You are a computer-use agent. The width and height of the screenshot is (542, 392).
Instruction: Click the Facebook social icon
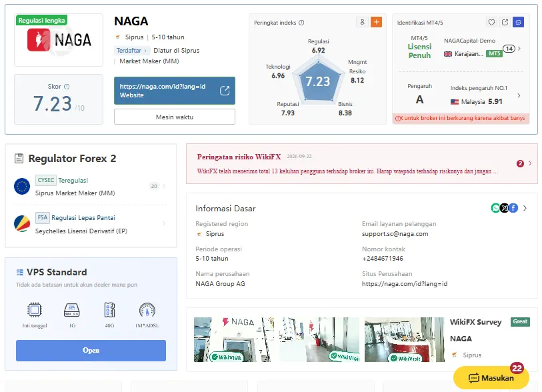[x=513, y=208]
